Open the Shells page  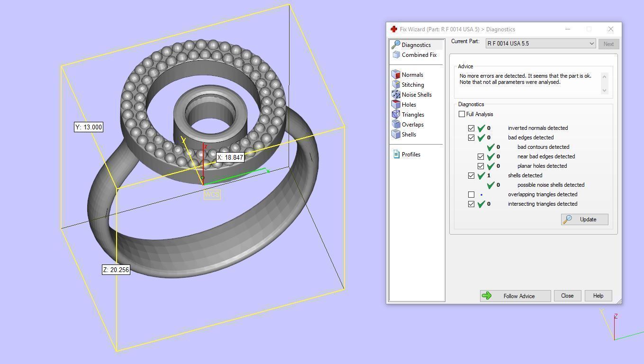pyautogui.click(x=409, y=135)
